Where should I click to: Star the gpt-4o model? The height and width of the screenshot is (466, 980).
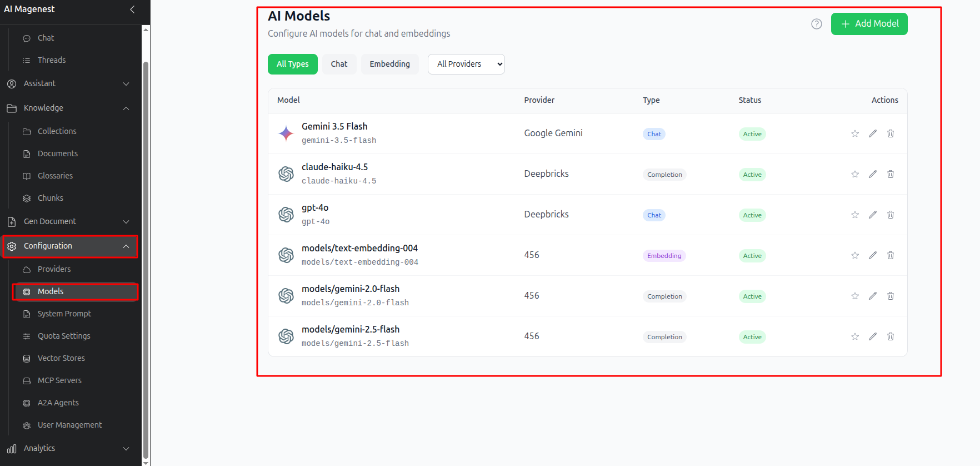coord(855,215)
